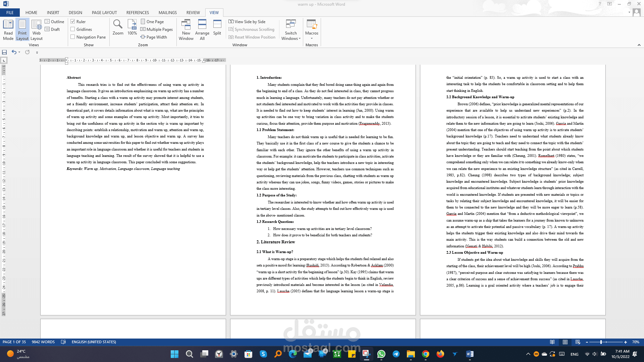This screenshot has height=362, width=644.
Task: Click the vertical ruler
Action: [x=4, y=190]
